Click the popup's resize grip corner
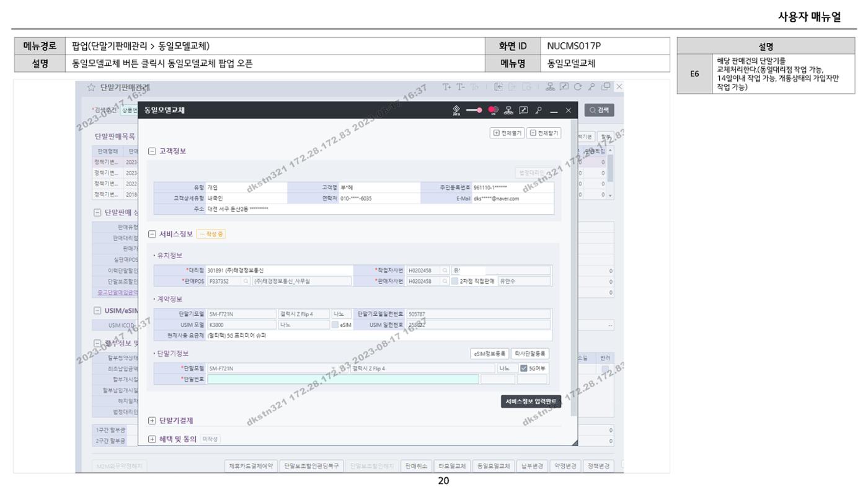Screen dimensions: 868x489 coord(573,441)
